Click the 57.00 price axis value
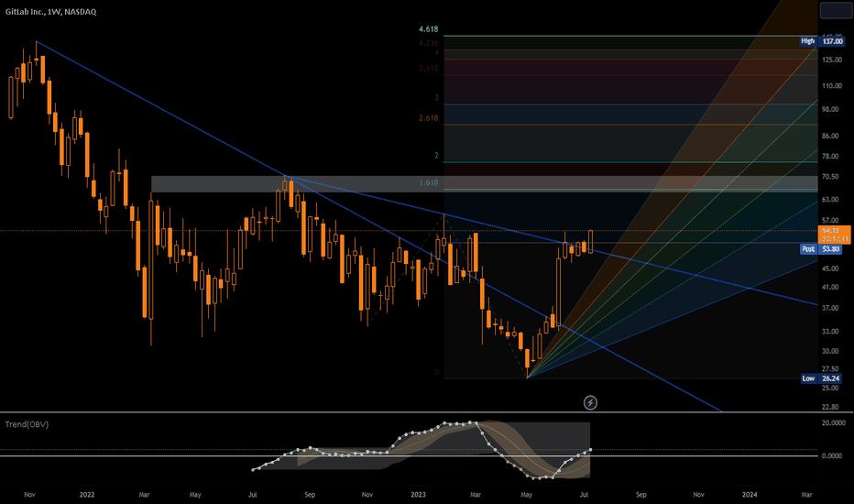The height and width of the screenshot is (504, 854). 832,221
